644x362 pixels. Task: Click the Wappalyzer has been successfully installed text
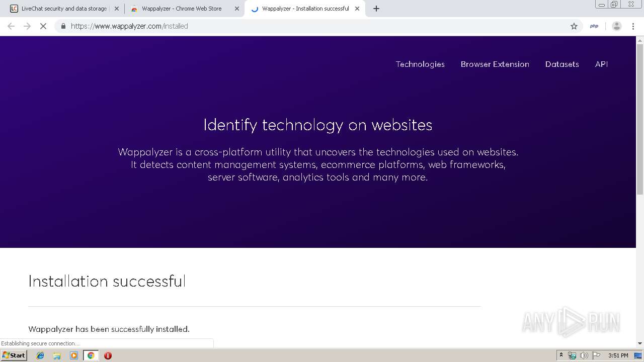click(x=109, y=329)
